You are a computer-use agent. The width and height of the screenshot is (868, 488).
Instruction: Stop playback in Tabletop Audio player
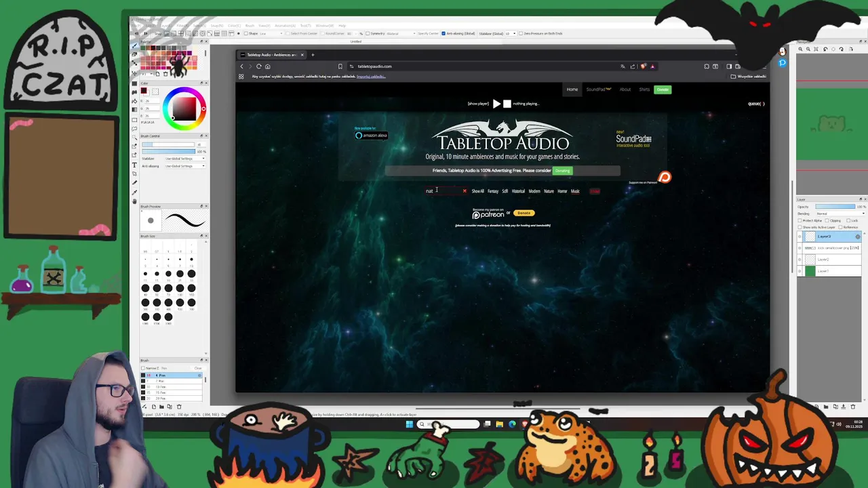tap(507, 104)
